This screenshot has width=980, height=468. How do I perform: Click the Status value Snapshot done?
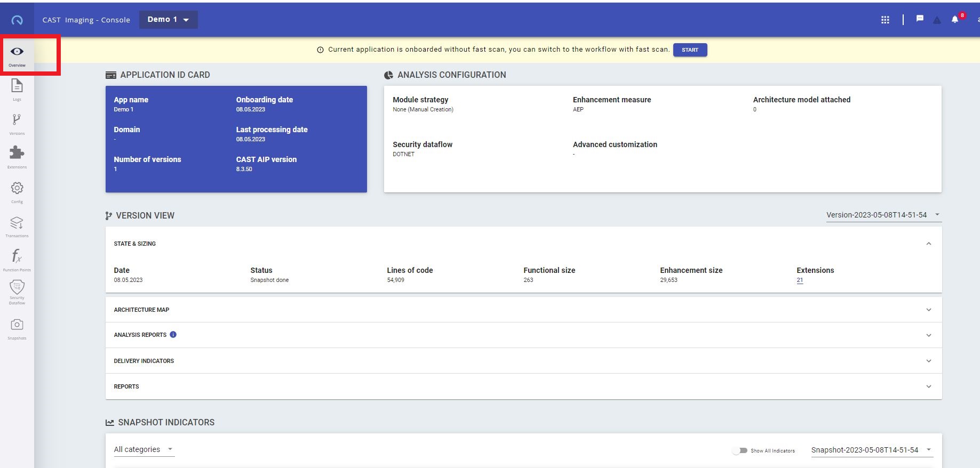tap(269, 280)
